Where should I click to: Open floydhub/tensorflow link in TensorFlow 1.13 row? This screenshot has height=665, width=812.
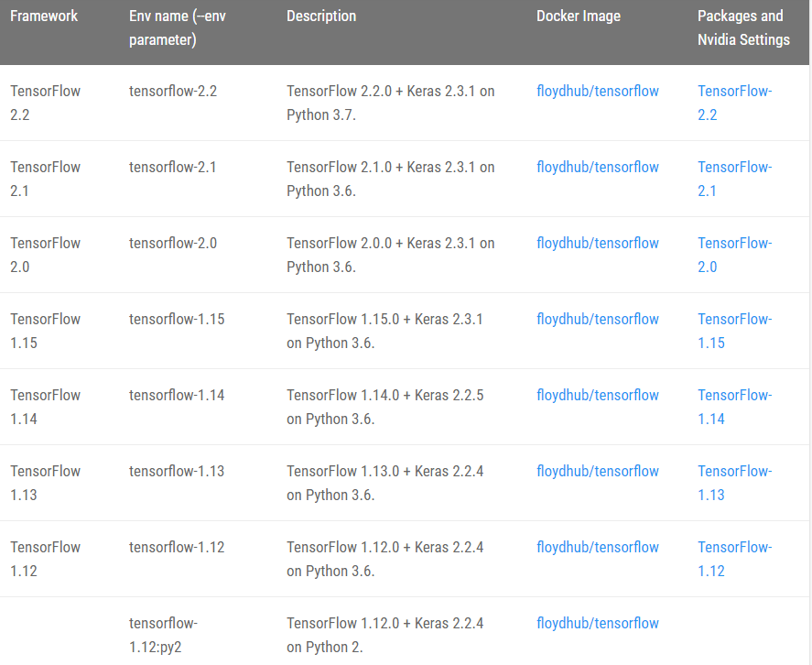(x=598, y=472)
